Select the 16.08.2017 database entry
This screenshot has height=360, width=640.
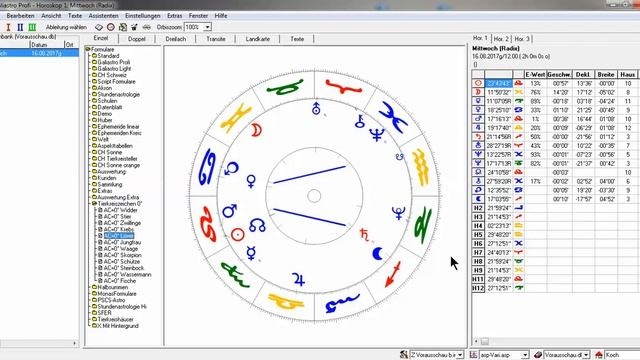pos(39,53)
